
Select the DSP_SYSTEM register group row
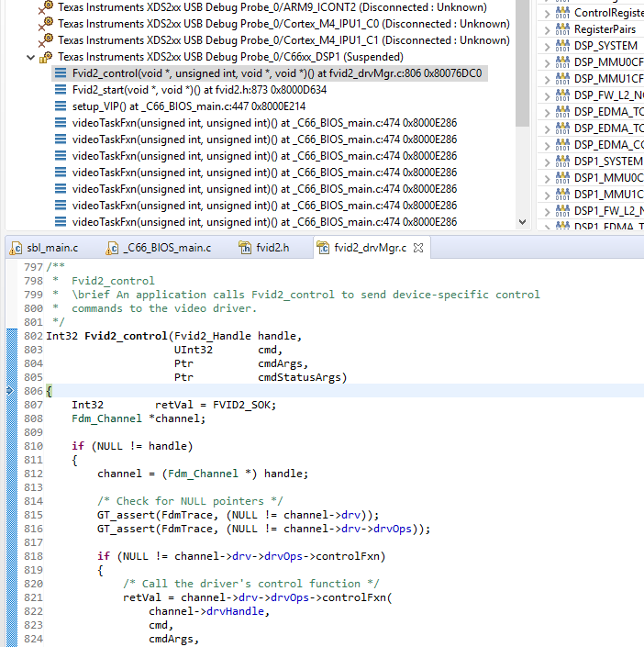[591, 46]
